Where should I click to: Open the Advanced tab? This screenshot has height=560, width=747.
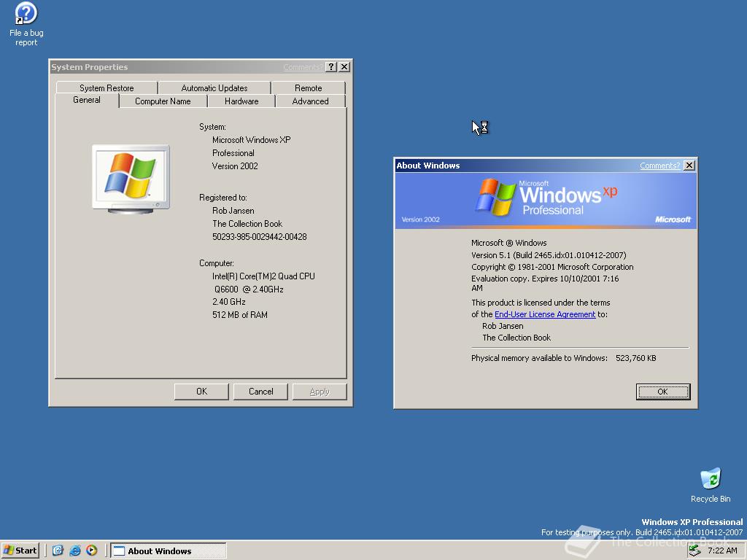(310, 101)
